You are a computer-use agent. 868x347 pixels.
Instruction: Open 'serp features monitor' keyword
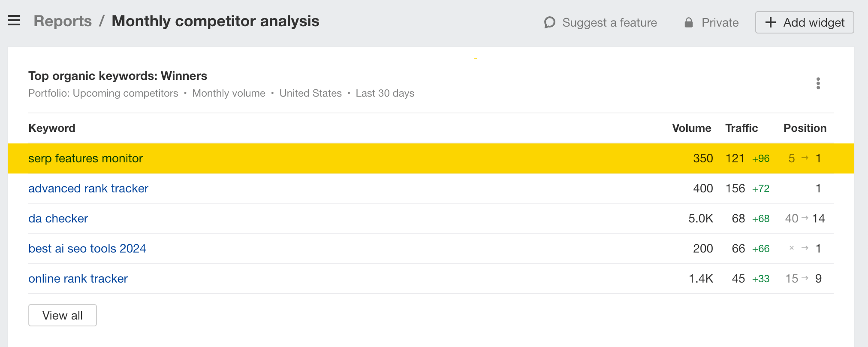[85, 158]
